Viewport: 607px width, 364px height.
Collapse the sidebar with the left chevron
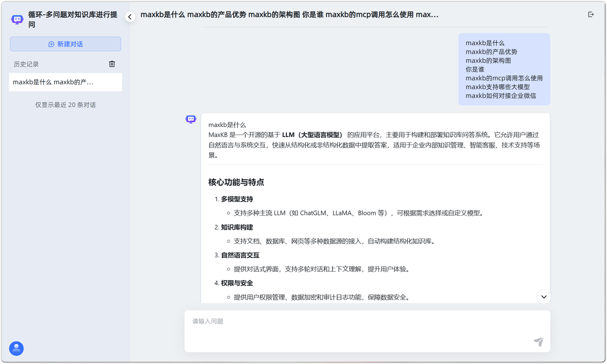pyautogui.click(x=130, y=17)
